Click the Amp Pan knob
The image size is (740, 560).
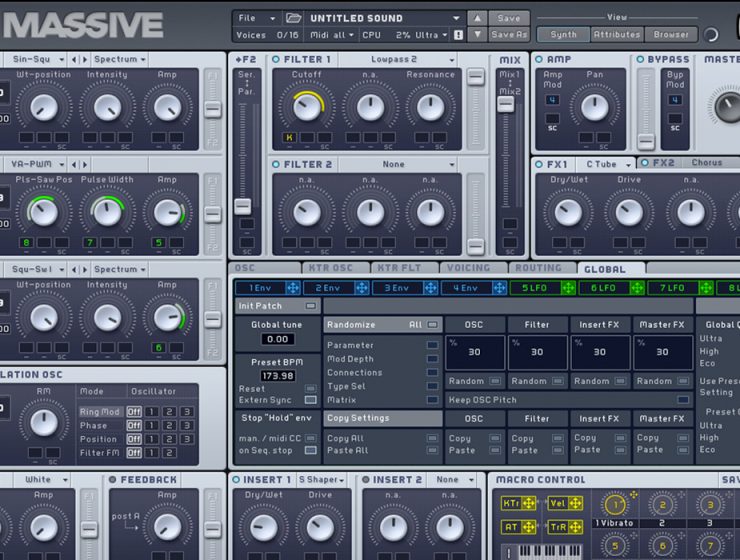click(595, 107)
